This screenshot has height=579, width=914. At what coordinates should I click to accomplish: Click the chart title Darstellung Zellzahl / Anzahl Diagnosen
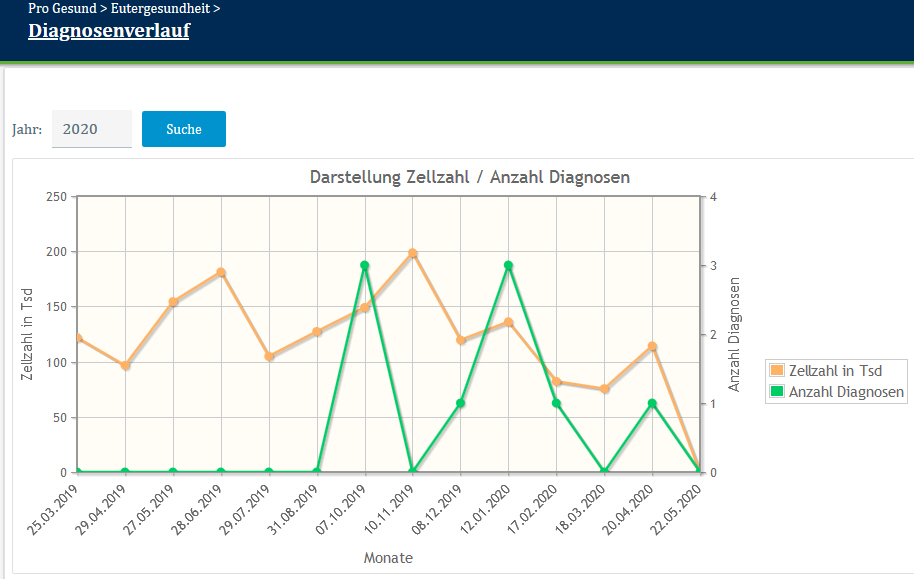pos(469,178)
